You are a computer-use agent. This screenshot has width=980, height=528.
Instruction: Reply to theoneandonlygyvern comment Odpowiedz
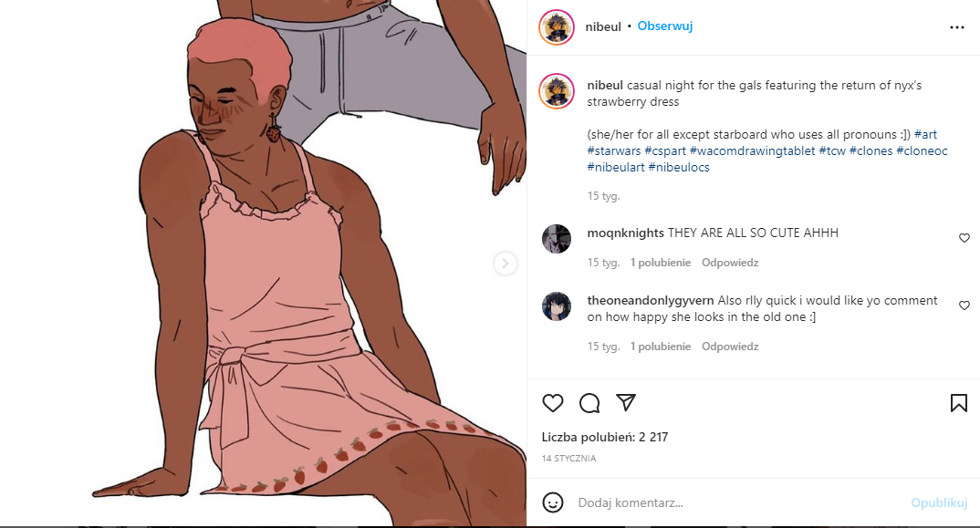[730, 347]
